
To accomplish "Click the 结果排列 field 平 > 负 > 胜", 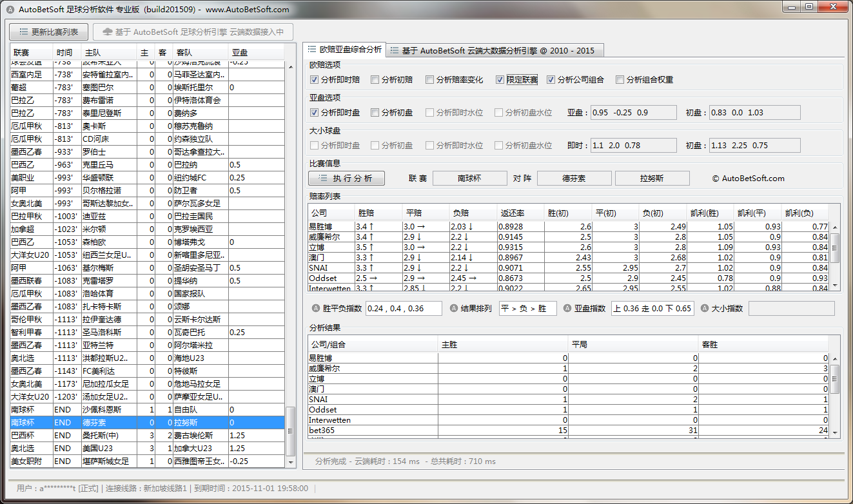I will coord(527,308).
